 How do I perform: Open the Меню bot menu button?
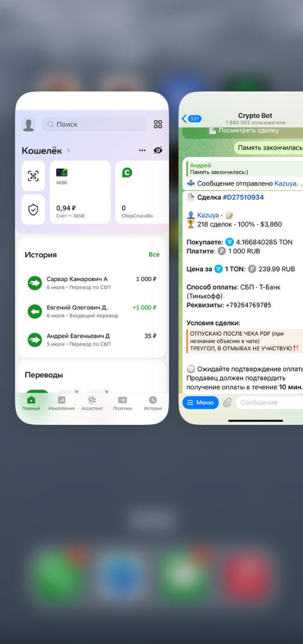201,403
